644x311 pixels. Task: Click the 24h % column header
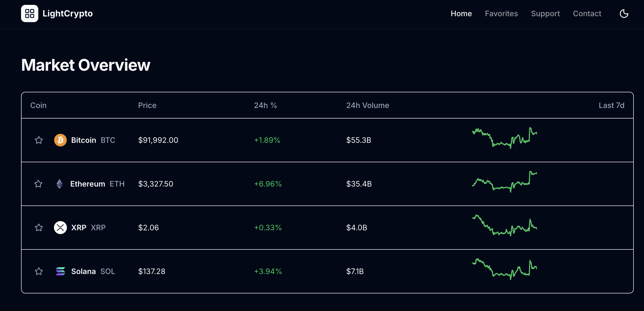(265, 105)
